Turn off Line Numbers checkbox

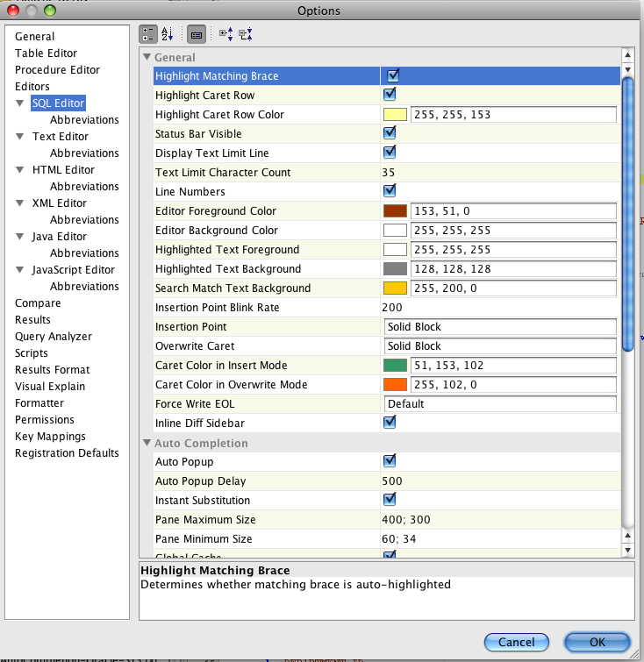point(390,191)
